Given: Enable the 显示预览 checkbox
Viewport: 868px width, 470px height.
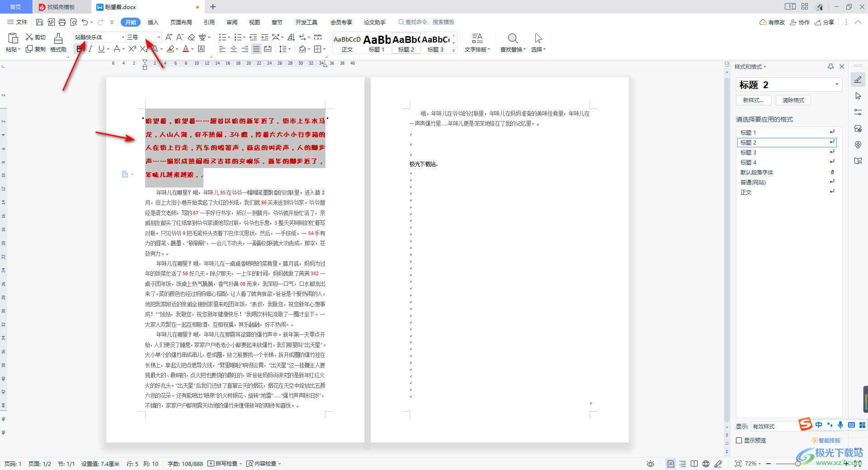Looking at the screenshot, I should (x=739, y=440).
